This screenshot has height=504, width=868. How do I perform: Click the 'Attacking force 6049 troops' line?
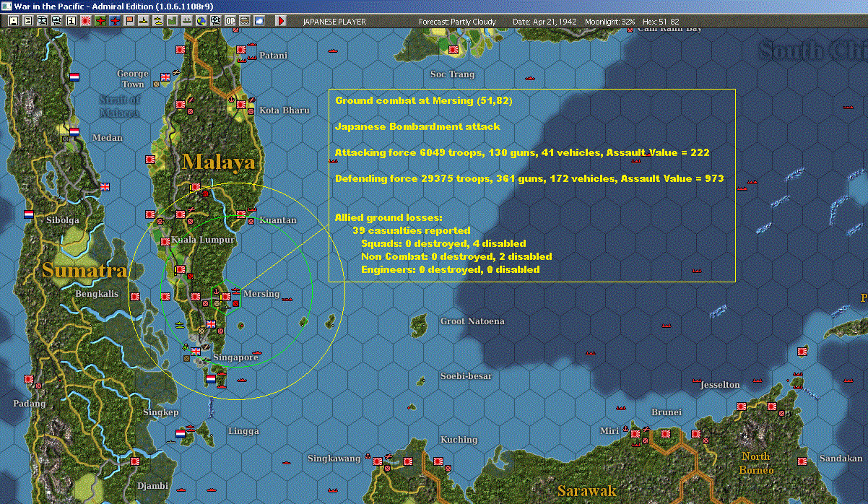coord(522,152)
